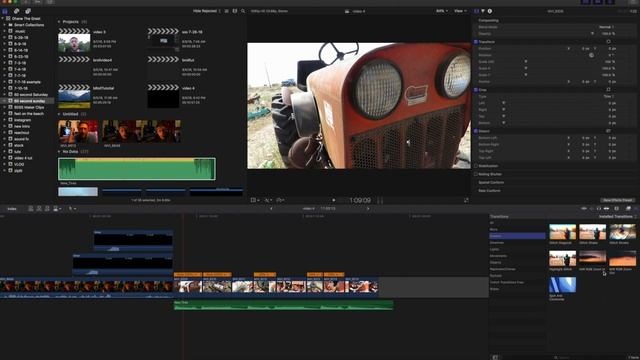This screenshot has height=360, width=640.
Task: Open the viewer transform tool dropdown
Action: pyautogui.click(x=255, y=200)
